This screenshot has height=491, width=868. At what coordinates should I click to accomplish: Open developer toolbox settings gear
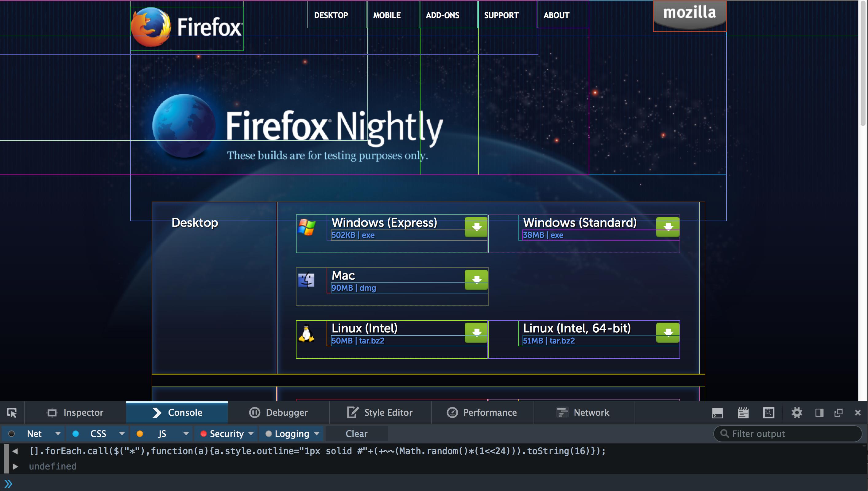pos(796,412)
